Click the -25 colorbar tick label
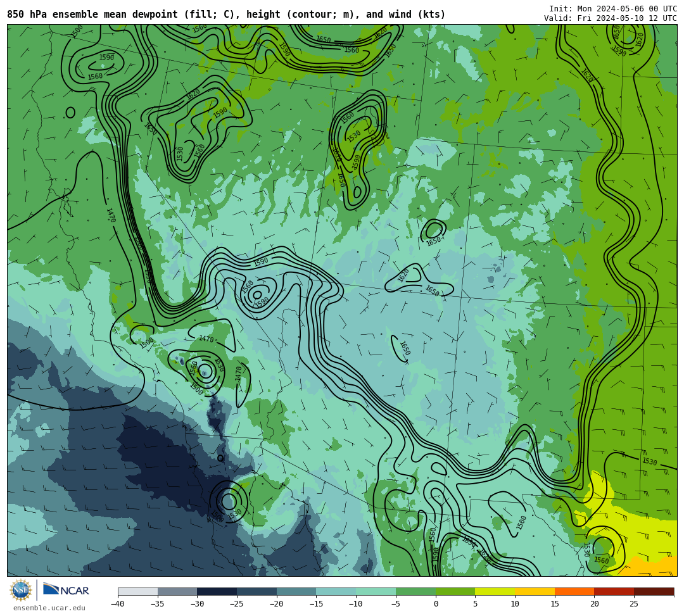Screen dimensions: 684x616 click(236, 604)
